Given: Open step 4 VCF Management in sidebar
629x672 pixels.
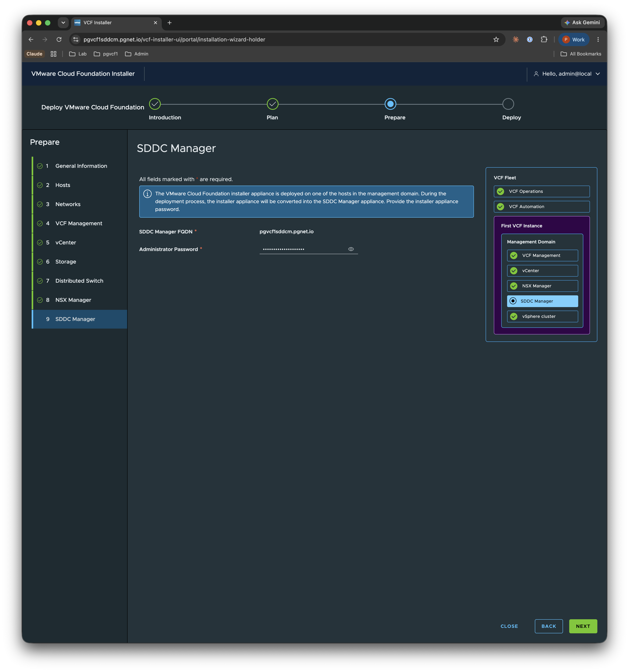Looking at the screenshot, I should point(80,223).
